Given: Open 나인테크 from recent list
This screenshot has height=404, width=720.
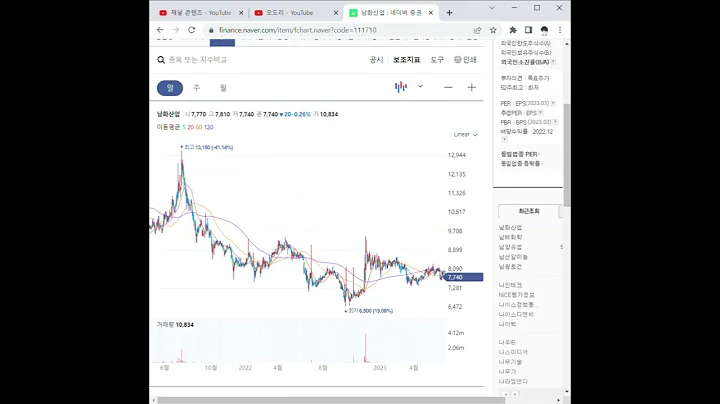Looking at the screenshot, I should pos(511,285).
